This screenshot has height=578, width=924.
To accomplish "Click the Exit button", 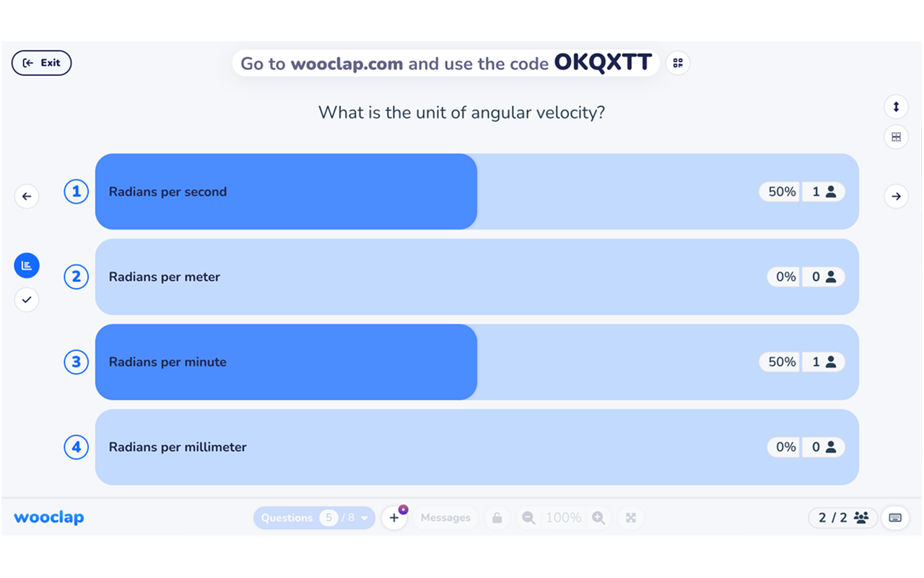I will click(41, 63).
